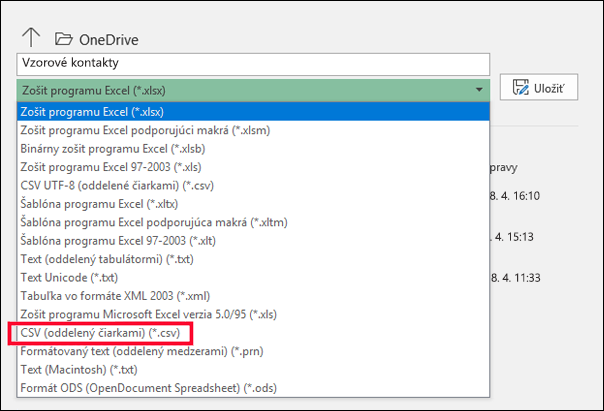Select CSV (oddelený čiarkami) (*.csv)
604x411 pixels.
(x=253, y=333)
